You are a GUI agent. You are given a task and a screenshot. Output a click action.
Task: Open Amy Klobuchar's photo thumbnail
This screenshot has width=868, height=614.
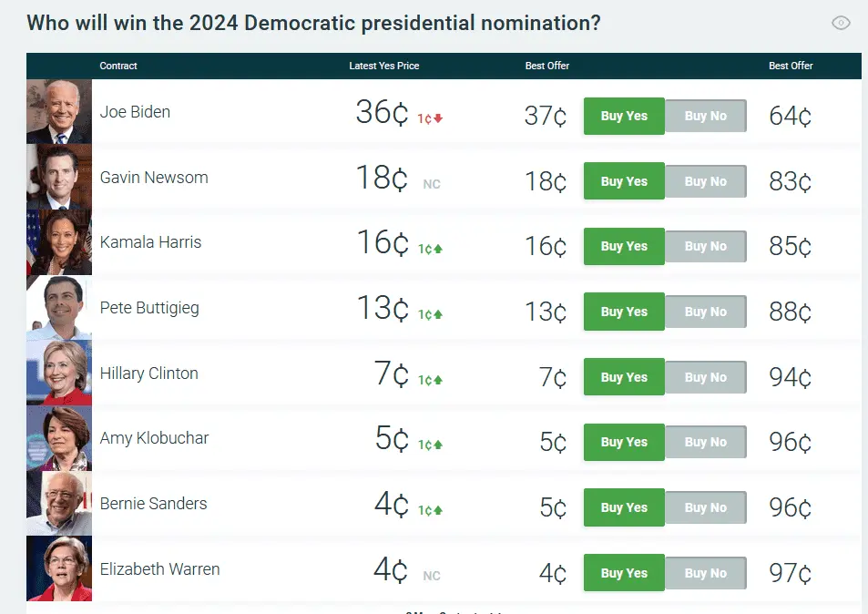[59, 438]
